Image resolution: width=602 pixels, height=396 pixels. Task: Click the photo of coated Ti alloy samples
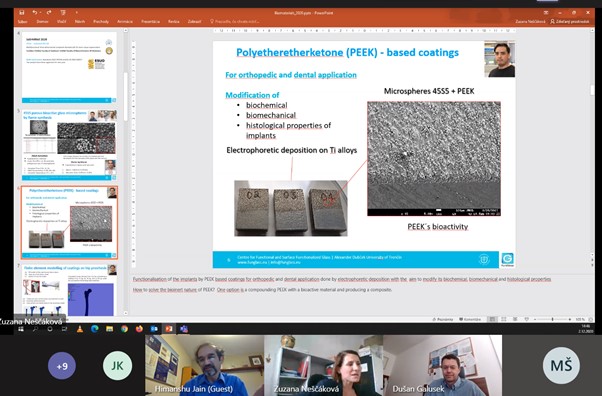pyautogui.click(x=291, y=208)
